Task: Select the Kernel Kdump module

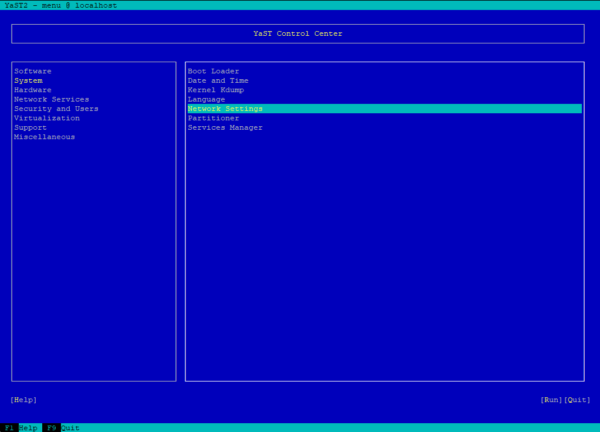Action: coord(216,90)
